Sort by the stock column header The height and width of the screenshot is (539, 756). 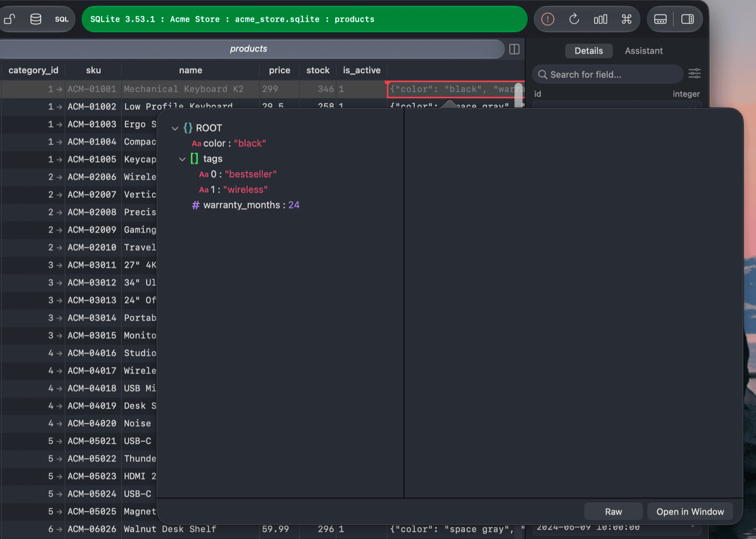pos(318,70)
